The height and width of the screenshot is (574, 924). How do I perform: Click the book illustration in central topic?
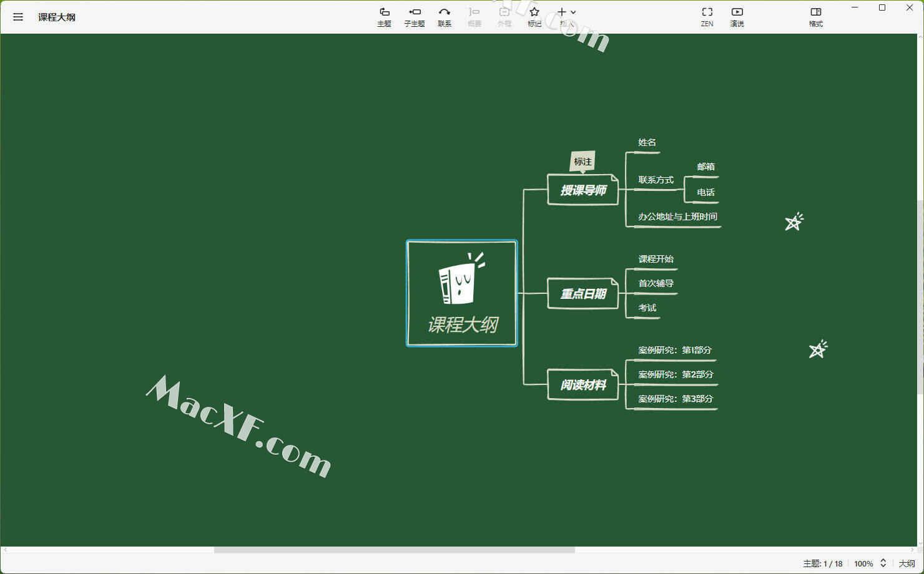[461, 279]
